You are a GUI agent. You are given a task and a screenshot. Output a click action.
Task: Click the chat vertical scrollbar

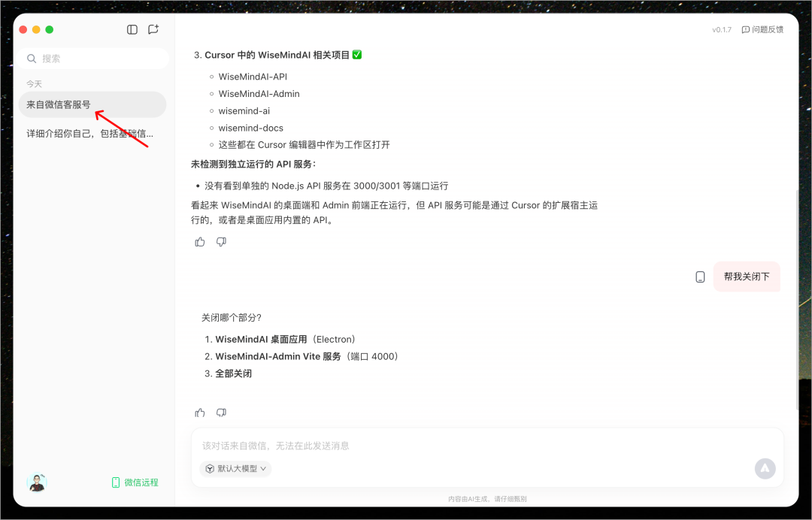click(x=796, y=300)
